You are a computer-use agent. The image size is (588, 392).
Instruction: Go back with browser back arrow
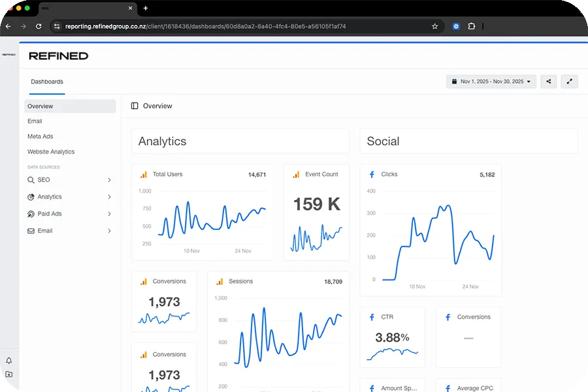click(x=8, y=26)
